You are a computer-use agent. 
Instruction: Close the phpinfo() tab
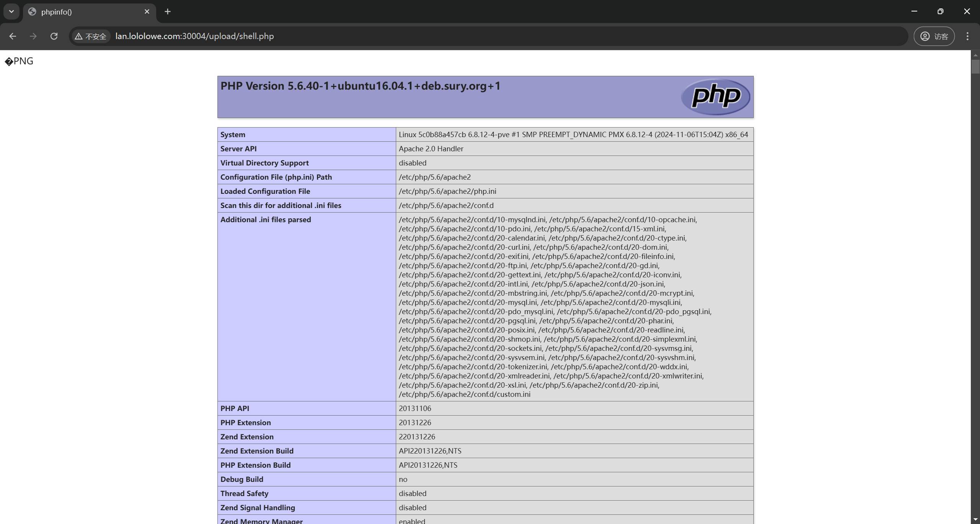pos(147,12)
